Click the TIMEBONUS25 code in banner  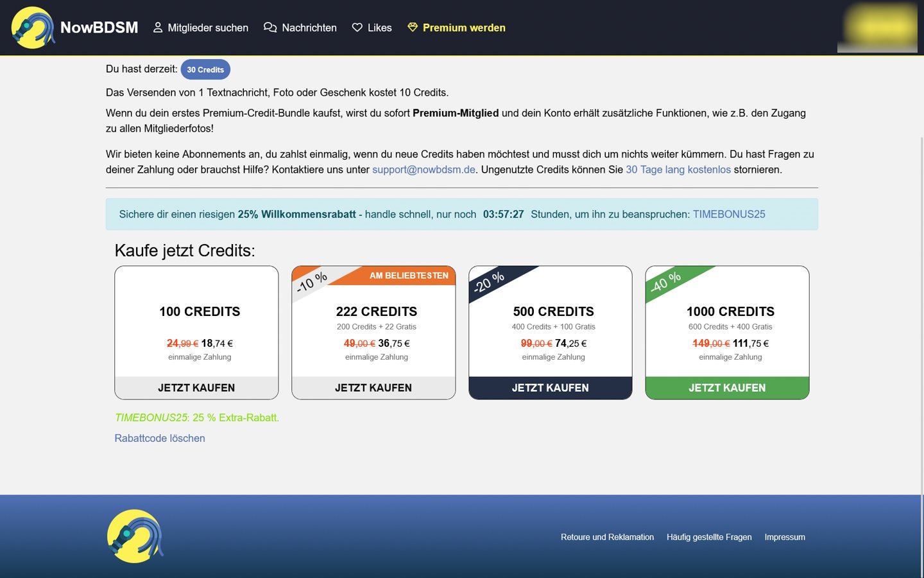[x=729, y=215]
